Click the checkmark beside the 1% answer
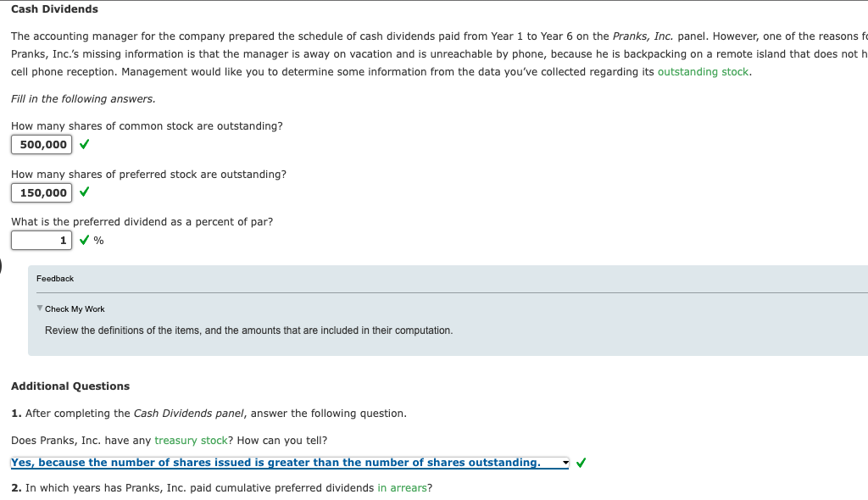868x500 pixels. point(84,240)
